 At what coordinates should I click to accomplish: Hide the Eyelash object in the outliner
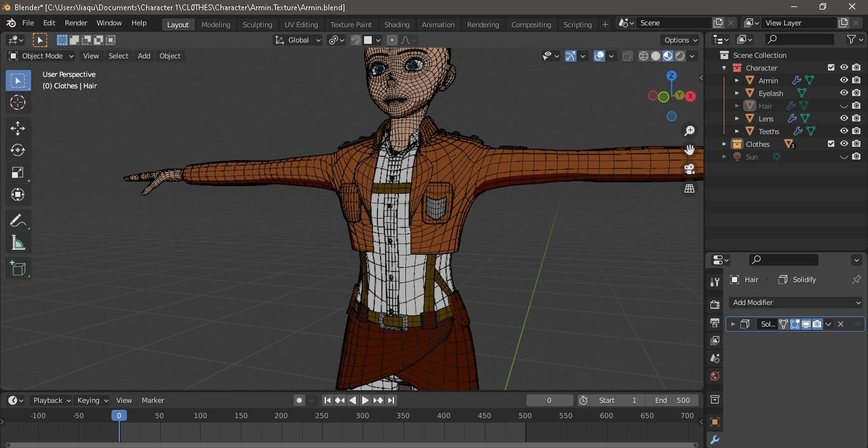tap(844, 93)
